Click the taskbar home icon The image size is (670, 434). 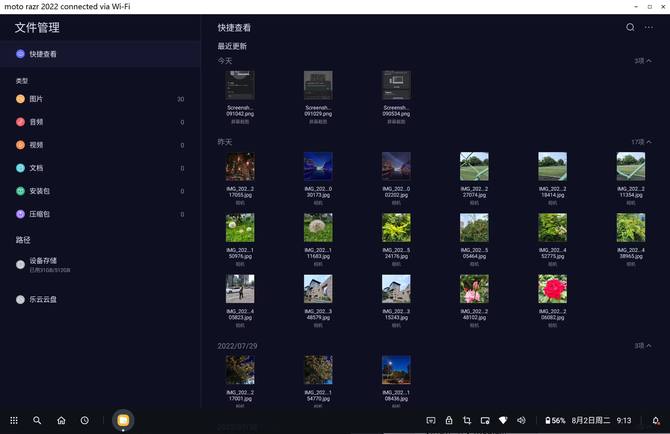pos(61,421)
